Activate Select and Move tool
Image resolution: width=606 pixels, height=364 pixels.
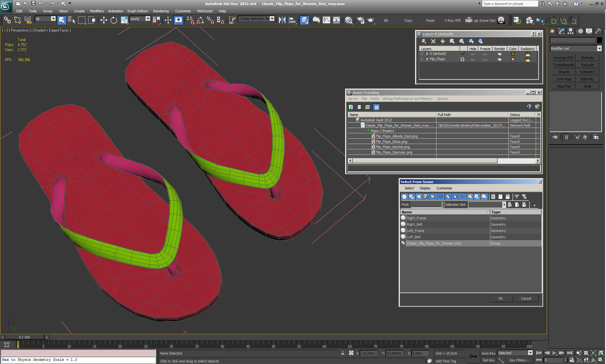pos(104,20)
